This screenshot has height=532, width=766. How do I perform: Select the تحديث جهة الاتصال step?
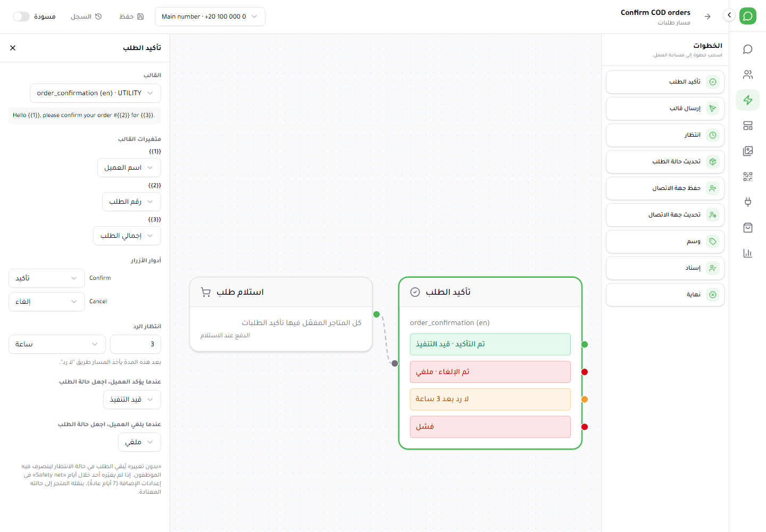(x=665, y=215)
